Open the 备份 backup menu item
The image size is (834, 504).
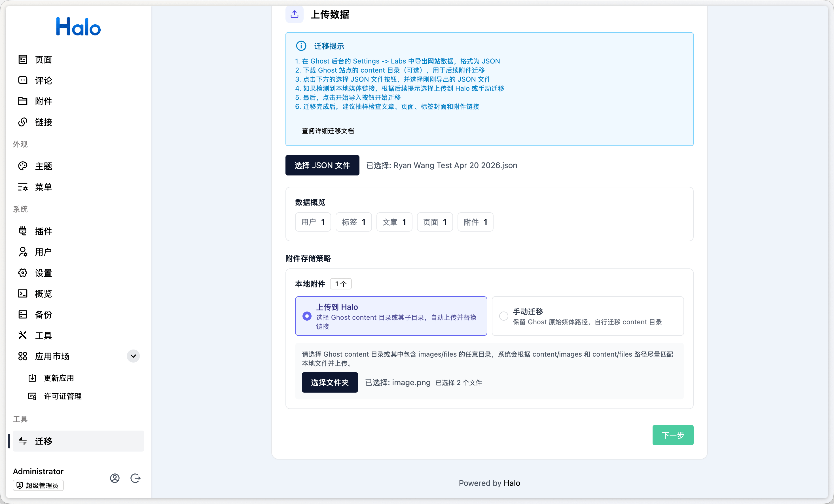coord(44,314)
